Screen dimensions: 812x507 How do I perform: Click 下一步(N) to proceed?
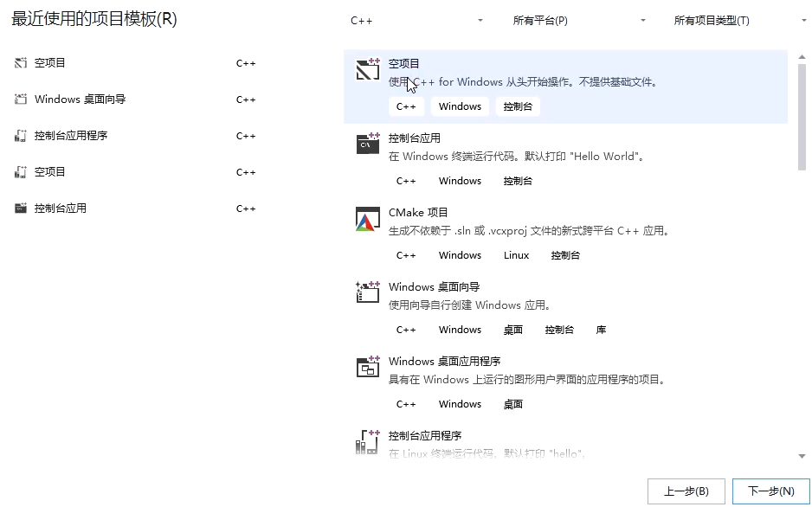coord(770,491)
